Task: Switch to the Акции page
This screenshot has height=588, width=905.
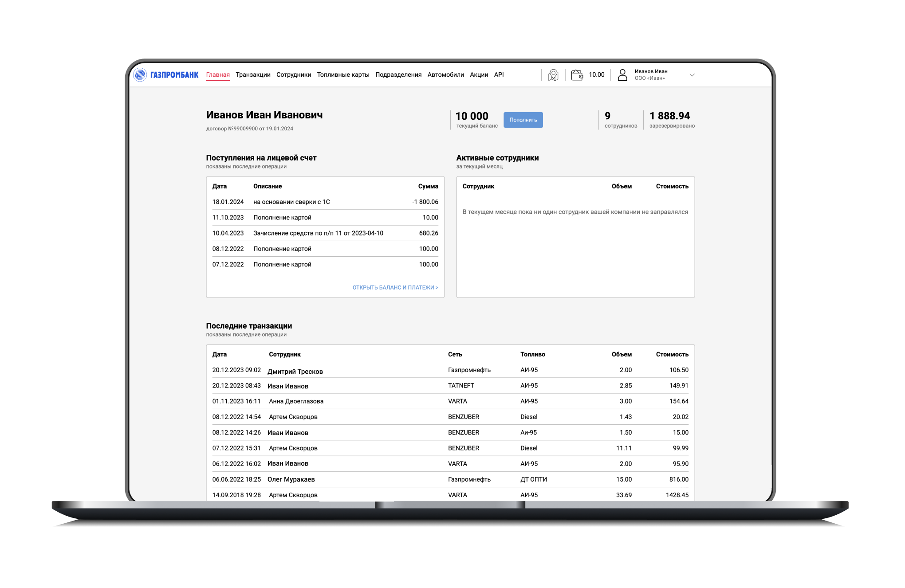Action: 479,75
